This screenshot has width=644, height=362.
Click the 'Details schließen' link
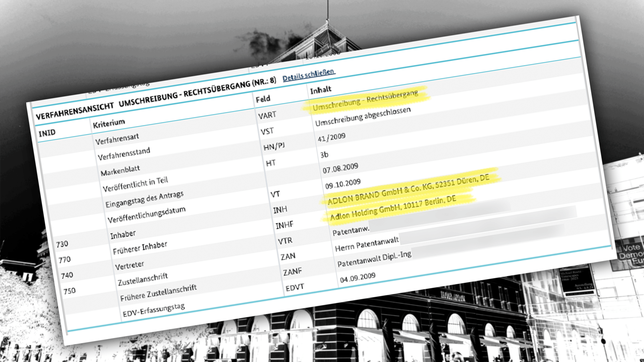(309, 75)
